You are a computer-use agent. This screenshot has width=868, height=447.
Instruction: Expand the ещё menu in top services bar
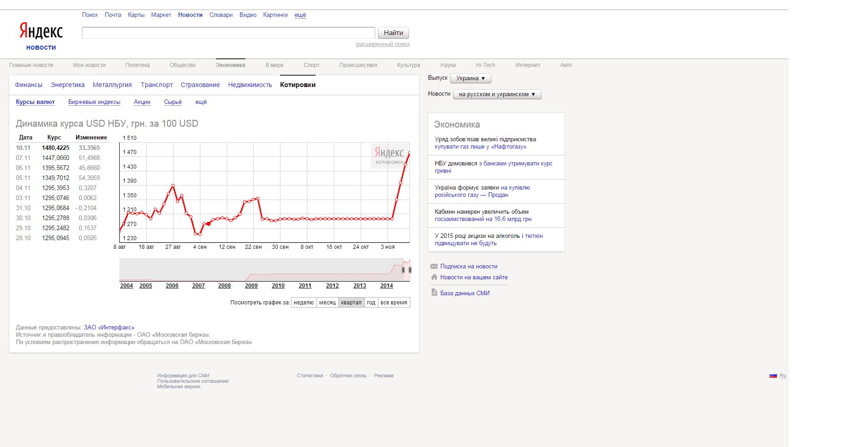click(x=300, y=15)
